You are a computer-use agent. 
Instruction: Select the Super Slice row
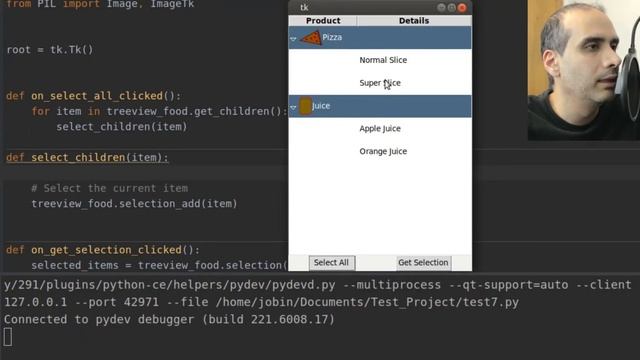(380, 83)
